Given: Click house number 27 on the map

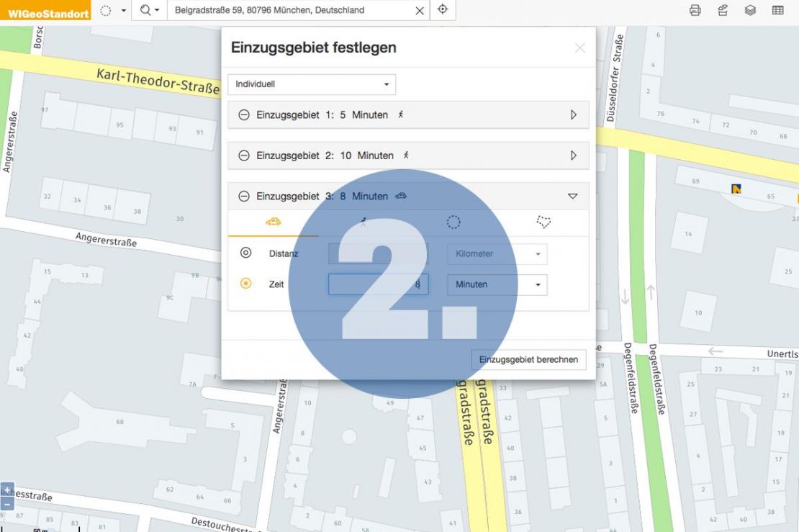Looking at the screenshot, I should [x=693, y=414].
